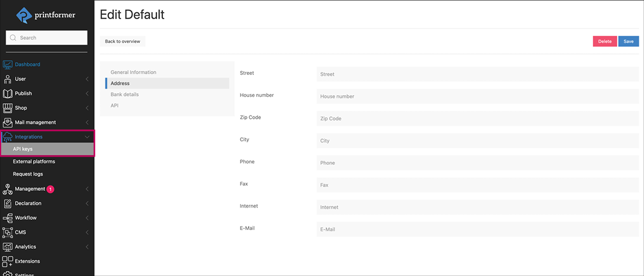
Task: Click the Shop storefront icon
Action: 8,108
